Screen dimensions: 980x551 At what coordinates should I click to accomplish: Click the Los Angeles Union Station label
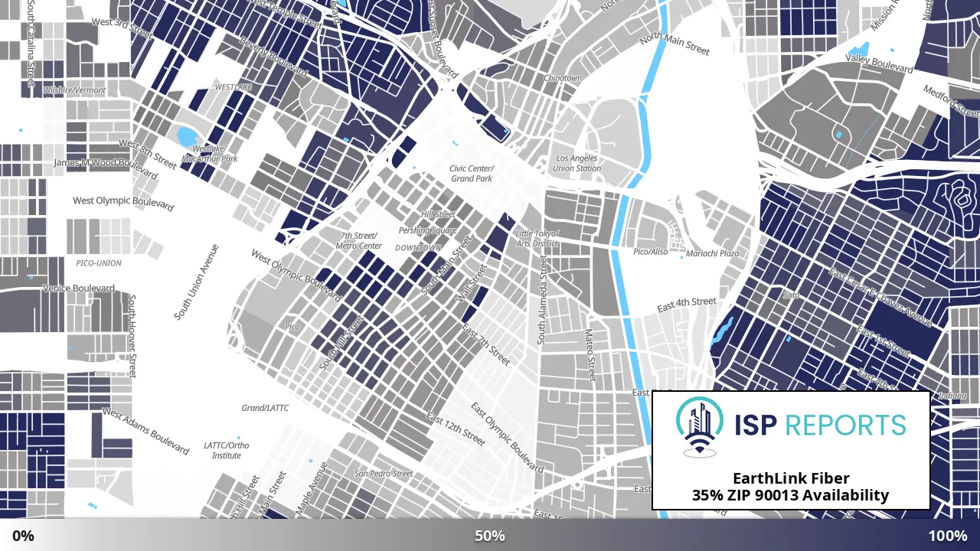pos(577,164)
